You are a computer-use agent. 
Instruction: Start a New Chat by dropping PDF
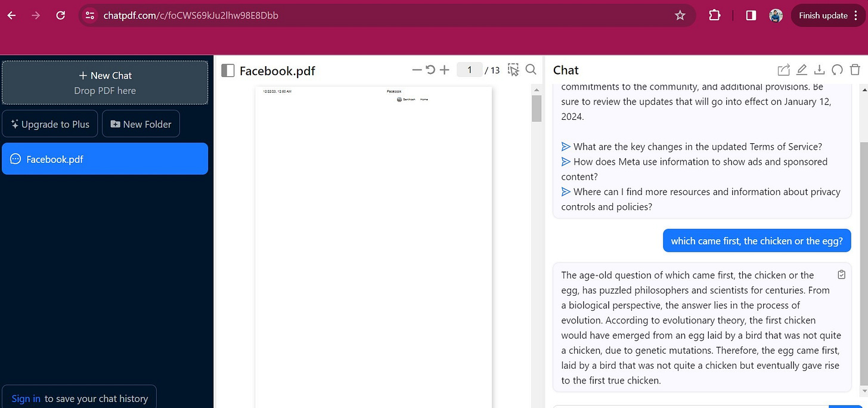click(105, 82)
